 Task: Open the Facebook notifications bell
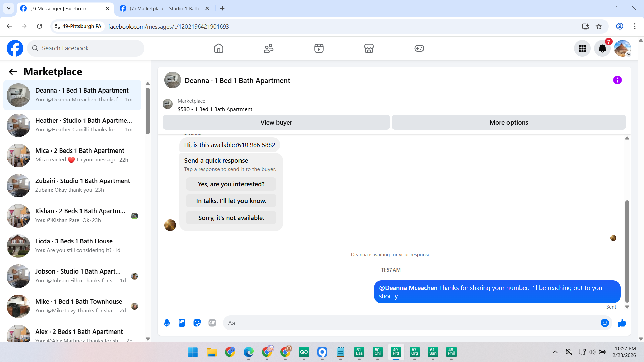pyautogui.click(x=602, y=49)
